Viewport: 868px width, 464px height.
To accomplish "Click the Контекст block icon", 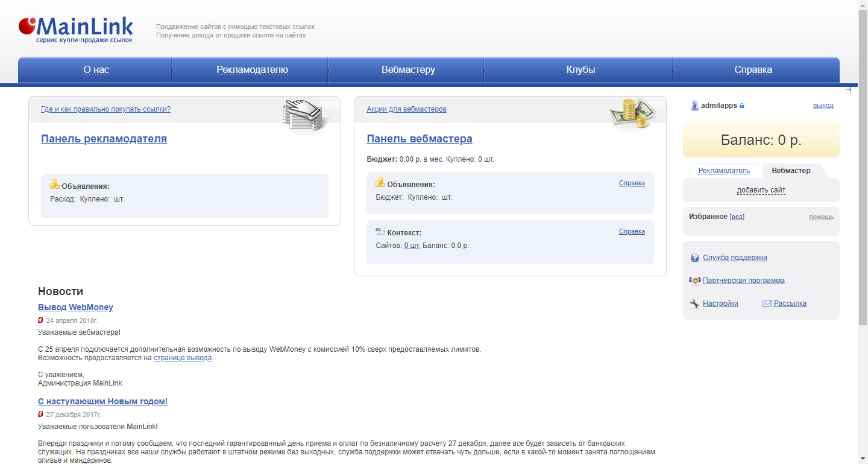I will coord(380,231).
